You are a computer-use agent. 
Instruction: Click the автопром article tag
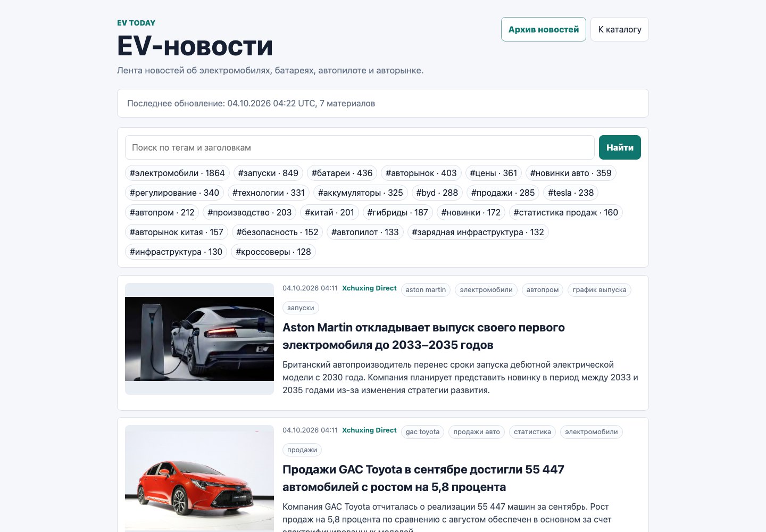tap(543, 290)
